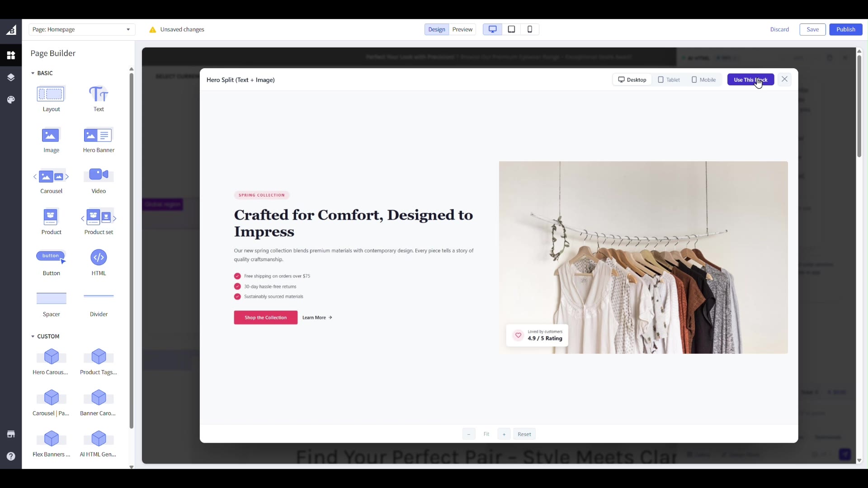Click Use This Block button
Image resolution: width=868 pixels, height=488 pixels.
pyautogui.click(x=750, y=80)
